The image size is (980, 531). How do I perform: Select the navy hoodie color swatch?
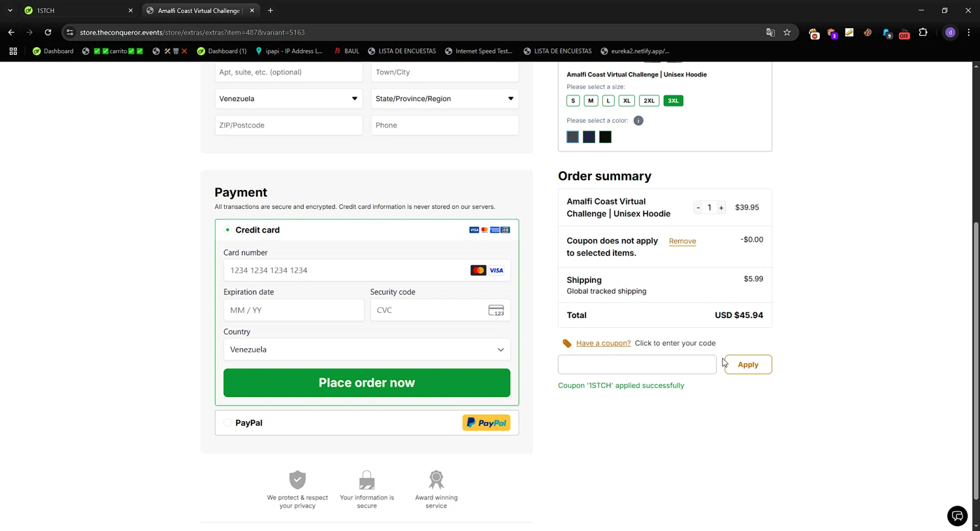pyautogui.click(x=589, y=137)
